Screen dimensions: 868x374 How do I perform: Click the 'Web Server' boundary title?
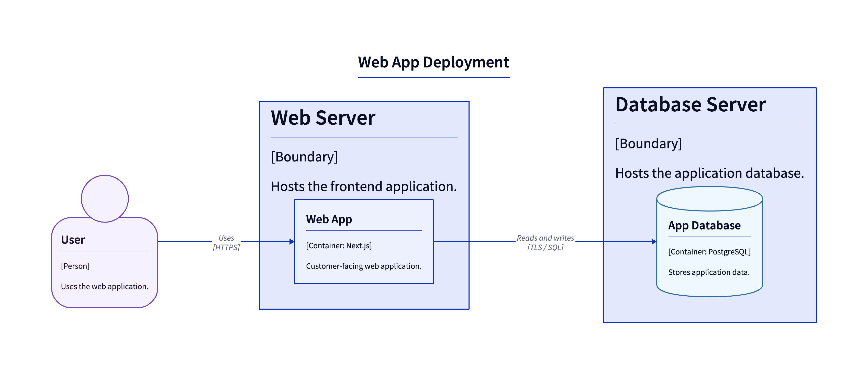(323, 118)
